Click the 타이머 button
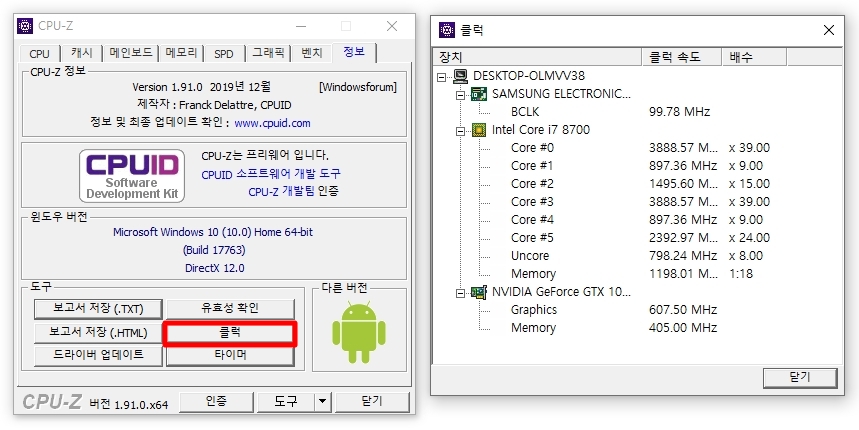 coord(230,355)
